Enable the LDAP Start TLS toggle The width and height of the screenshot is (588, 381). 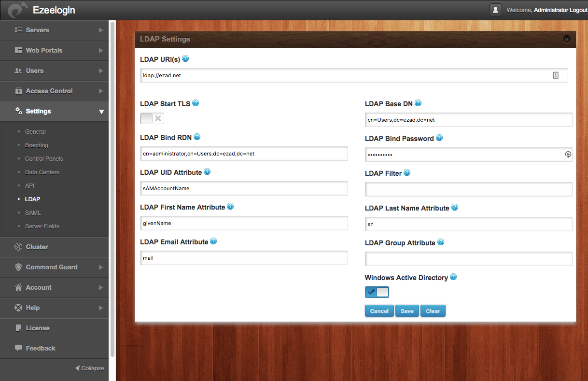point(152,118)
